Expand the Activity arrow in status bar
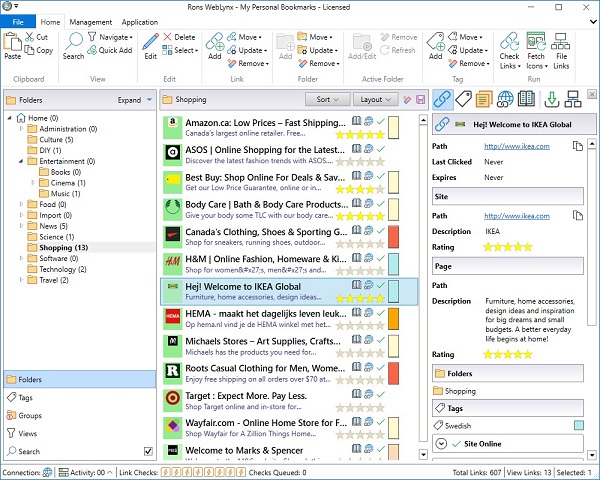The image size is (600, 480). 110,472
